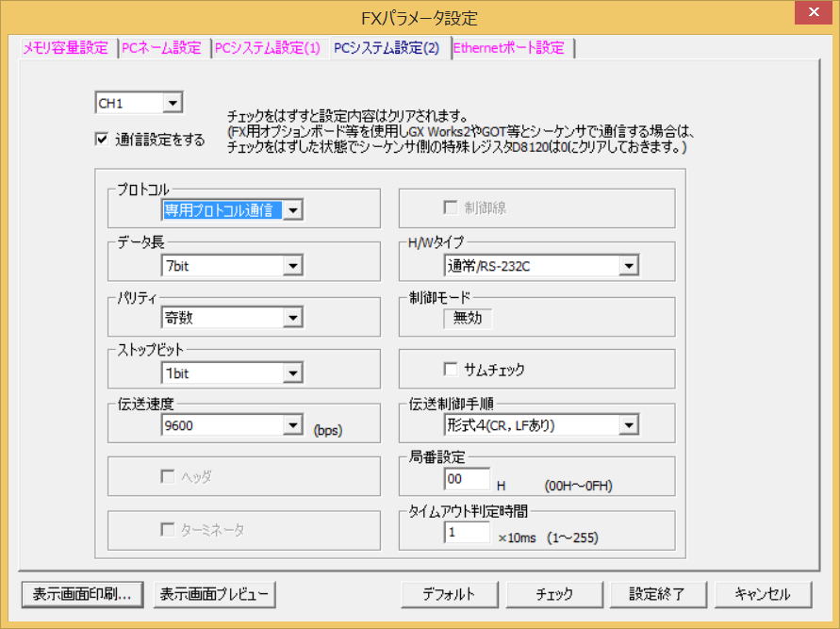The width and height of the screenshot is (840, 629).
Task: Click 設定終了 to finish settings
Action: [657, 594]
